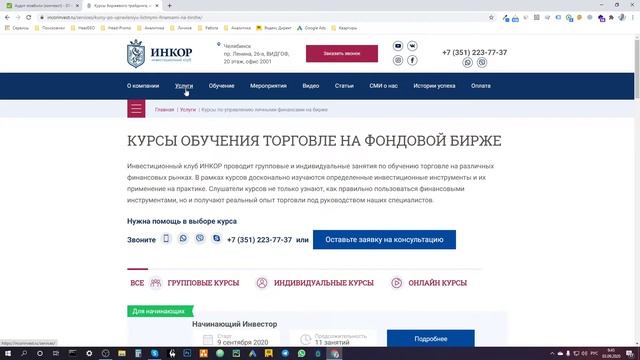Open the Settings gear in the taskbar
The width and height of the screenshot is (640, 360).
click(89, 353)
